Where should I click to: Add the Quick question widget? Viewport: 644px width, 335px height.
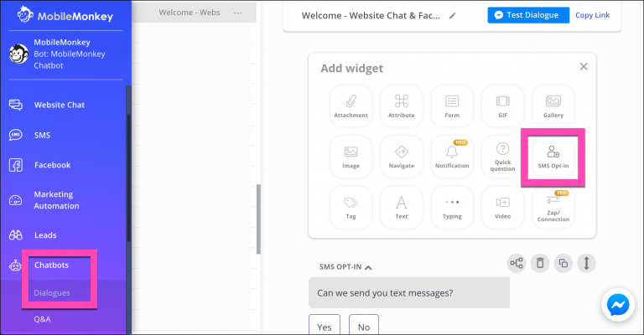click(503, 157)
